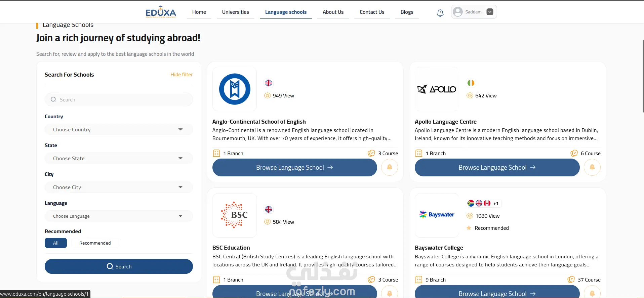Open the Blogs page
Viewport: 644px width, 298px height.
click(x=407, y=12)
